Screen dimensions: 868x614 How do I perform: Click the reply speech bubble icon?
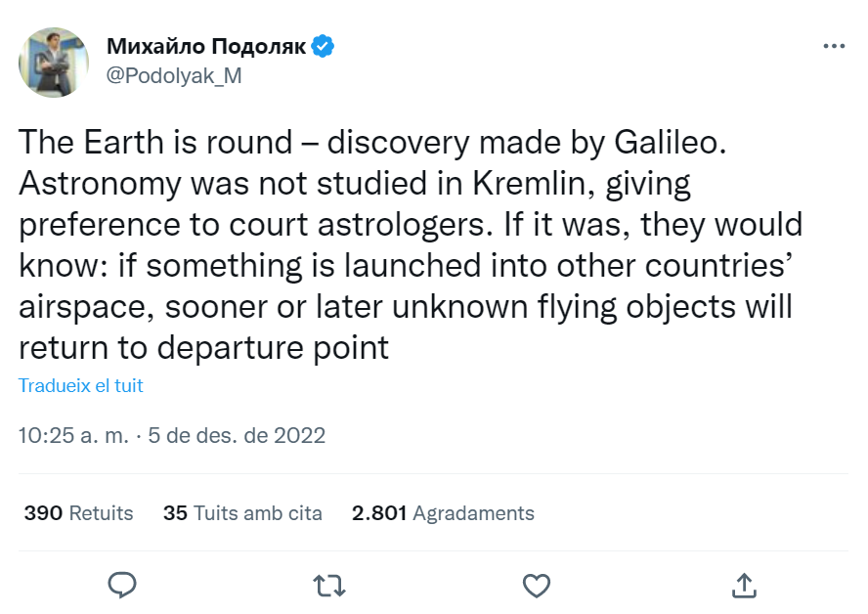point(121,585)
